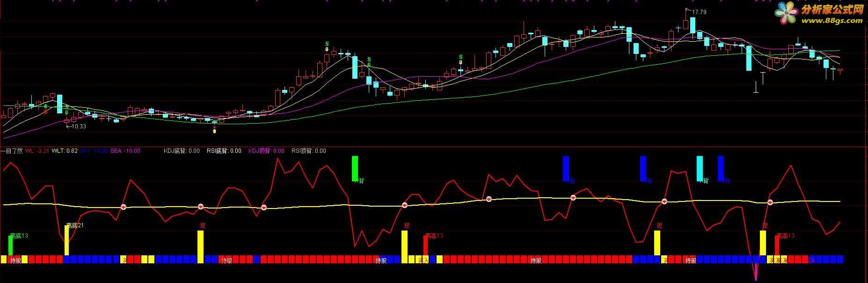Click the 17.79 high price label
The width and height of the screenshot is (868, 283).
point(699,12)
